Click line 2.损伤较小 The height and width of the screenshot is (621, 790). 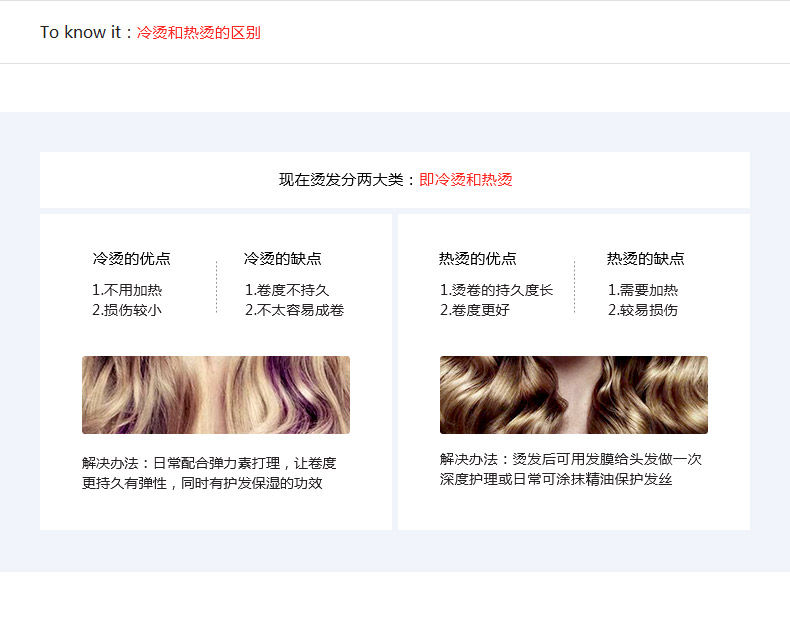127,310
